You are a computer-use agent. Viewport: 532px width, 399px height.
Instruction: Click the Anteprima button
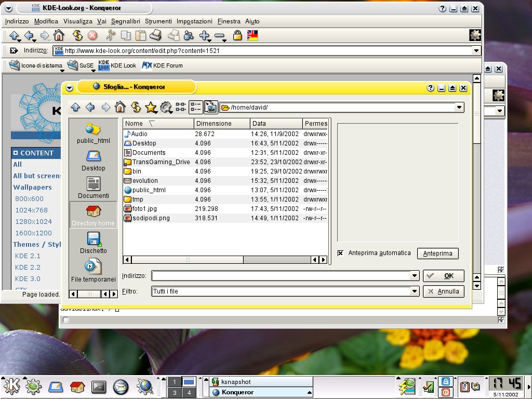click(437, 254)
